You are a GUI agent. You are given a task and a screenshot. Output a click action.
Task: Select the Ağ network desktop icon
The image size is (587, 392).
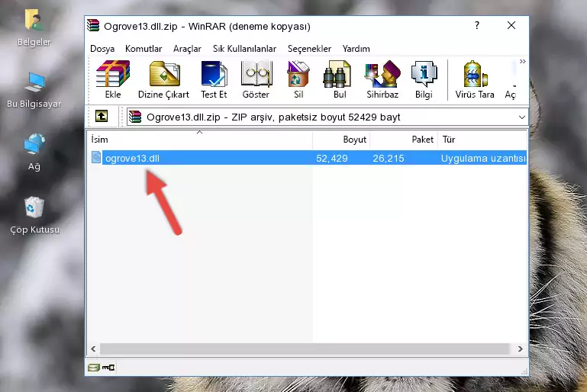34,152
